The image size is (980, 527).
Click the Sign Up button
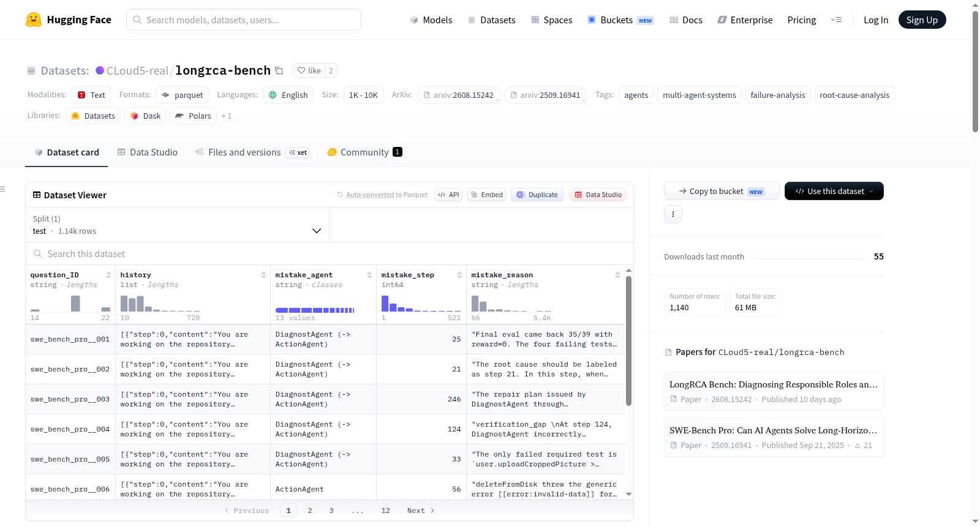pos(922,20)
